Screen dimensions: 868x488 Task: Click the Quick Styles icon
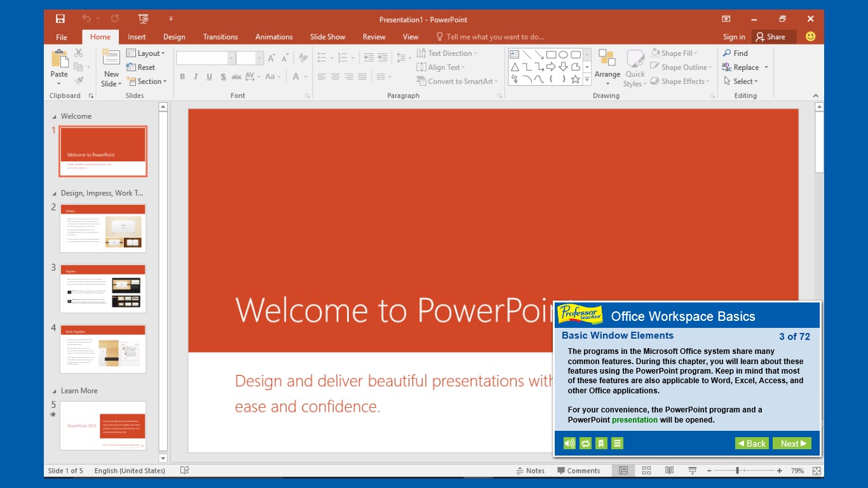pyautogui.click(x=635, y=59)
